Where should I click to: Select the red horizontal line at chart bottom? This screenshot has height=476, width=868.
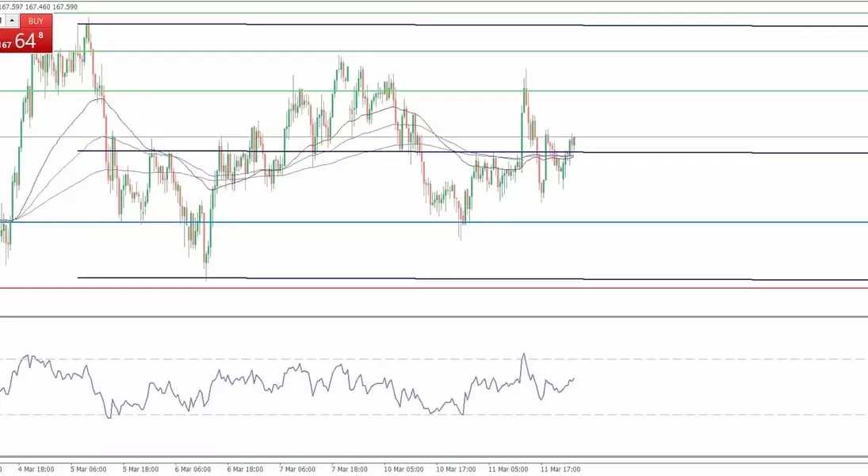click(476, 288)
